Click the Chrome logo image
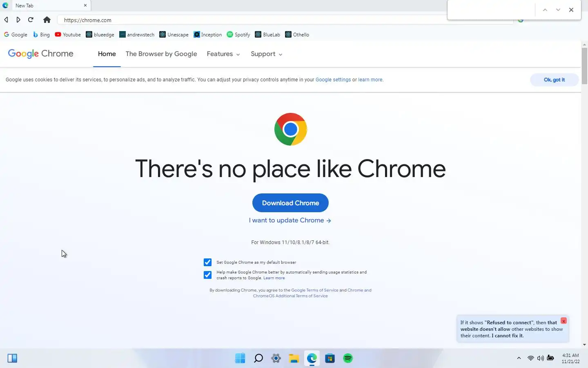This screenshot has width=588, height=368. 290,129
